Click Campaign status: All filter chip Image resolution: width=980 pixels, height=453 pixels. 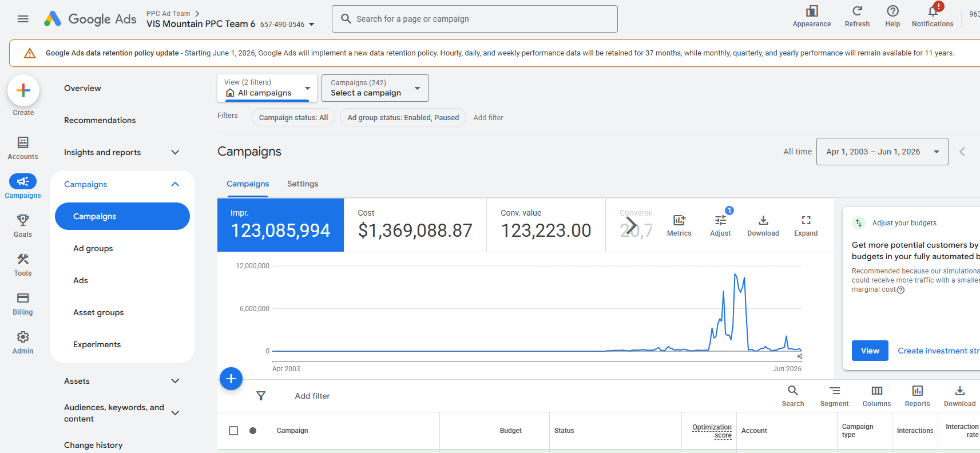pyautogui.click(x=293, y=117)
